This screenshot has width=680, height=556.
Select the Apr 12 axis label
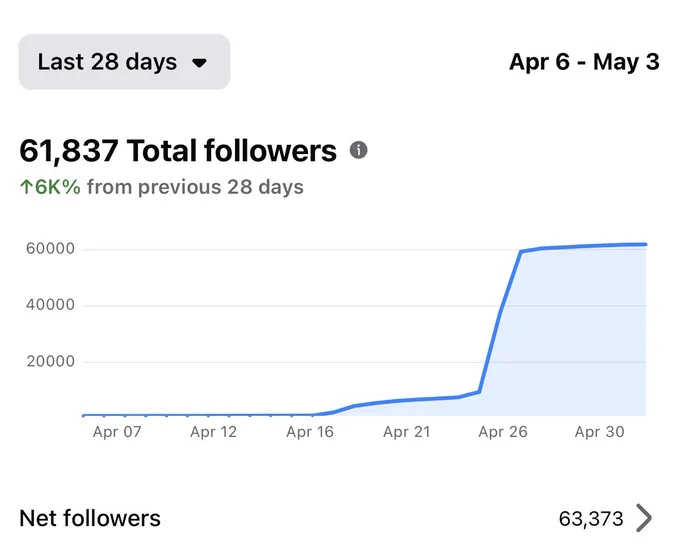pos(214,432)
